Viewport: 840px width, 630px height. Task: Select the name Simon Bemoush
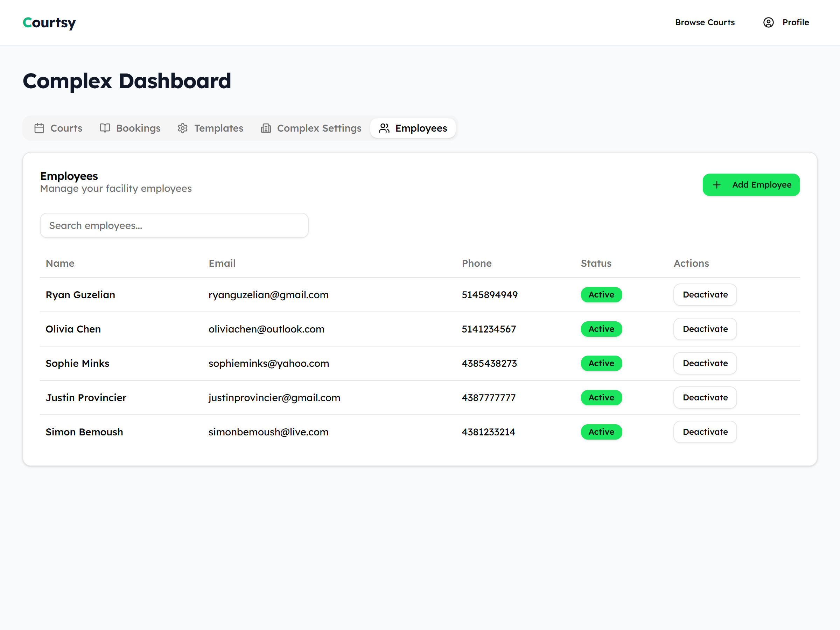pos(84,432)
